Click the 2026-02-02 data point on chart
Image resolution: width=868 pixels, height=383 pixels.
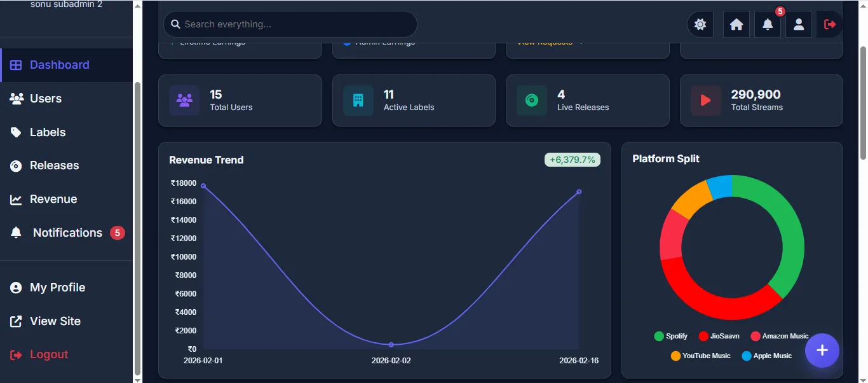[x=391, y=345]
